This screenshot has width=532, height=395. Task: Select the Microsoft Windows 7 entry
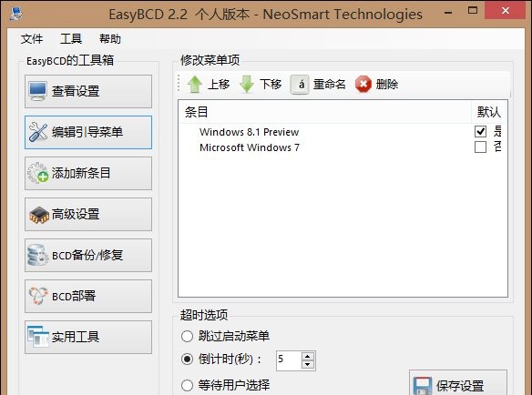250,147
